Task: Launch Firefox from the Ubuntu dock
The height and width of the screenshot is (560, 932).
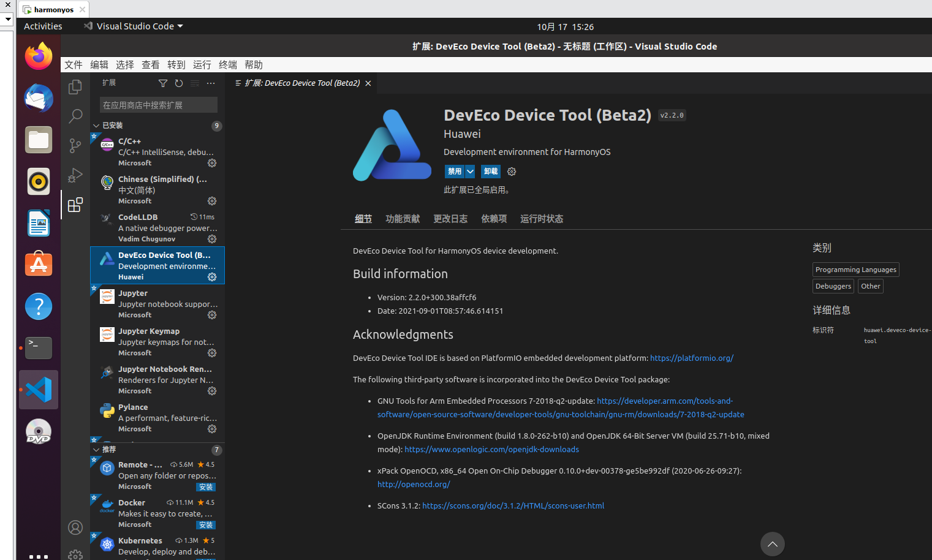Action: pos(39,57)
